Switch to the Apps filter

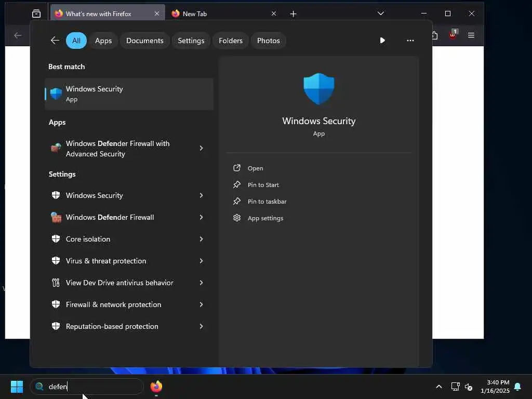(x=103, y=41)
